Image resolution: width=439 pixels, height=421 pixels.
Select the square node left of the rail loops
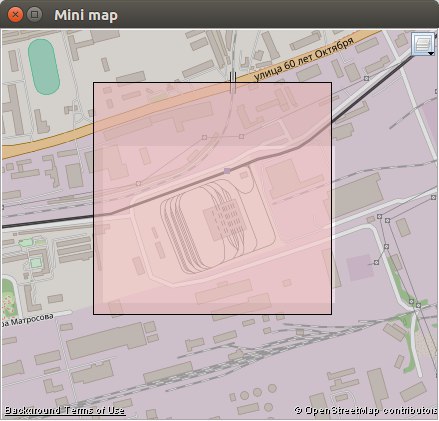coord(138,183)
